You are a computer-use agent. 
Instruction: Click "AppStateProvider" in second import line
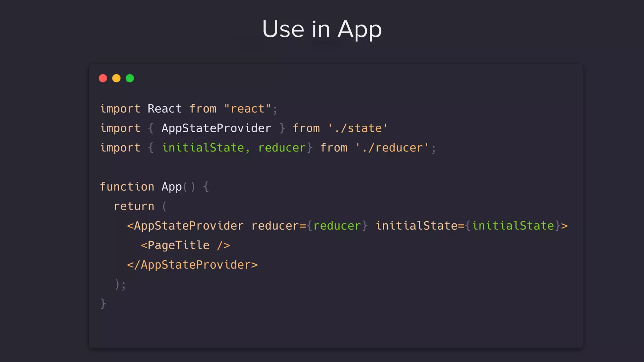click(216, 128)
